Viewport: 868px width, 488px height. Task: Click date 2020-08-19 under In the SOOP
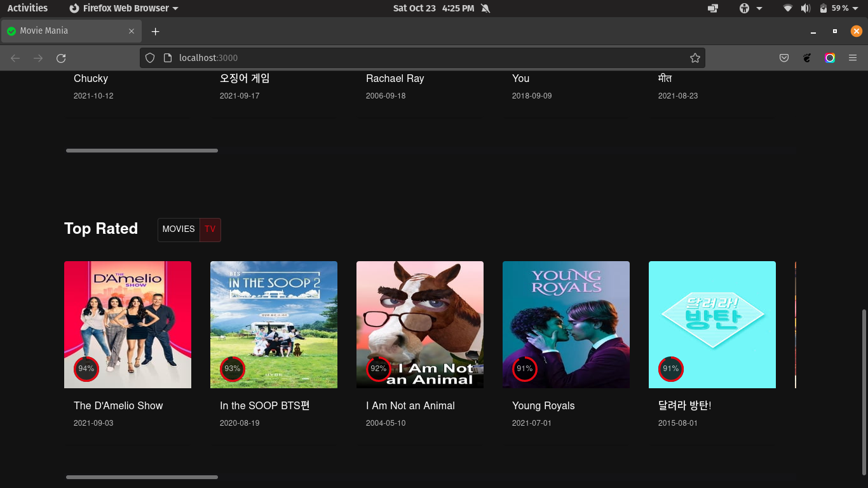[240, 423]
